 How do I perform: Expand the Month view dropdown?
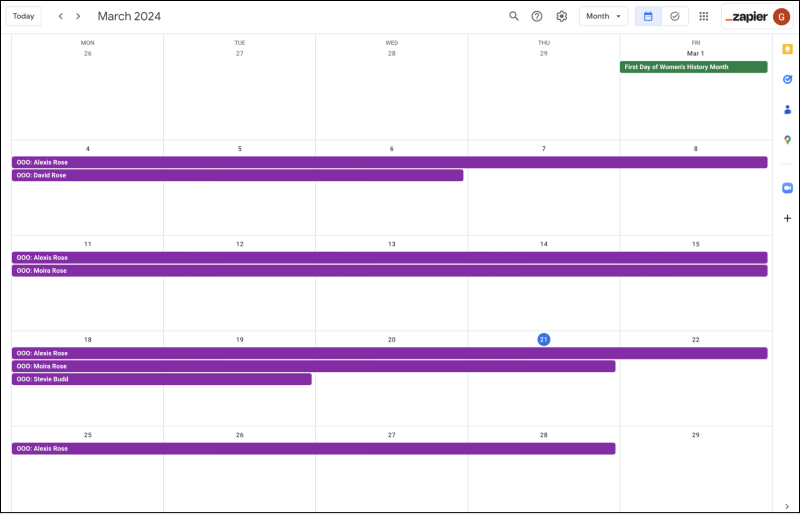[604, 16]
